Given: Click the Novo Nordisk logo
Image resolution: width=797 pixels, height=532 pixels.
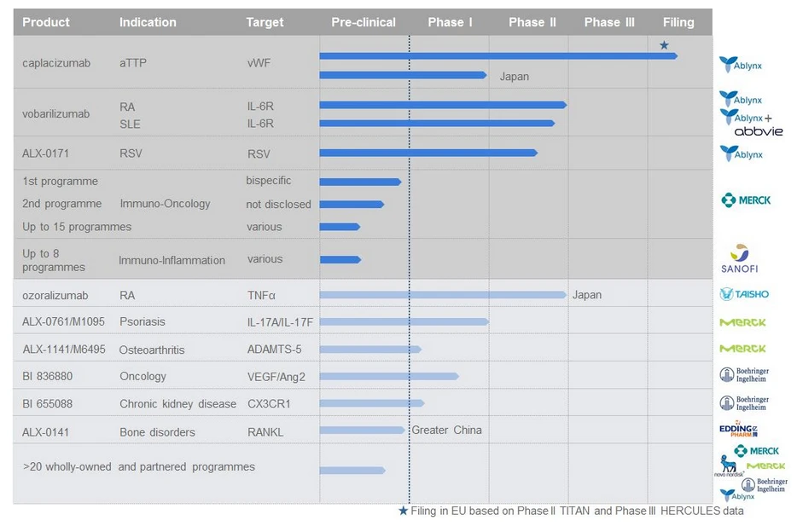Looking at the screenshot, I should pos(729,465).
